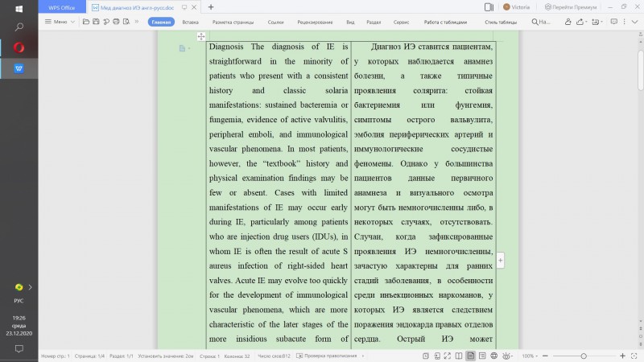Click the Open folder toolbar icon
The image size is (644, 362).
pos(86,22)
